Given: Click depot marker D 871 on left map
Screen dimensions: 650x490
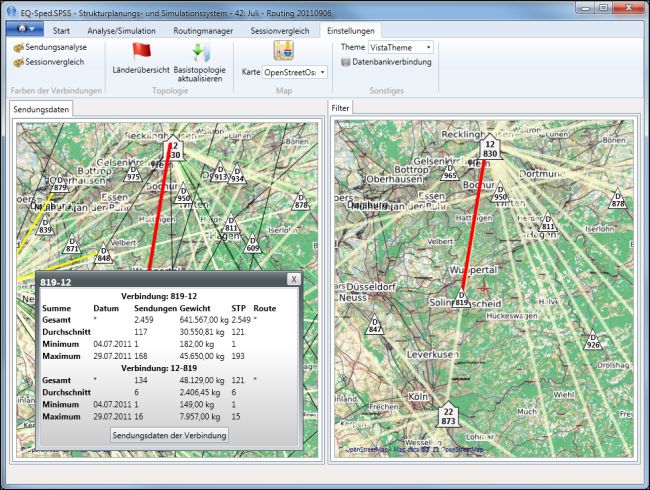Looking at the screenshot, I should click(x=72, y=245).
